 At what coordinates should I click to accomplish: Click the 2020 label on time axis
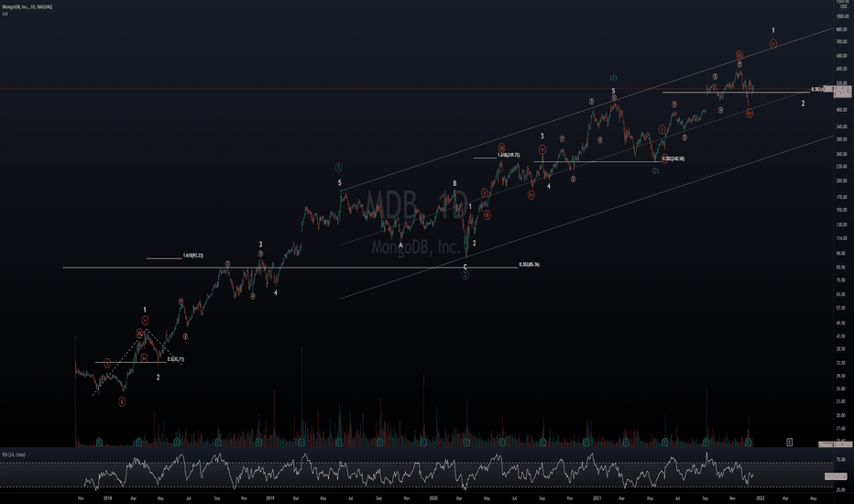tap(433, 498)
